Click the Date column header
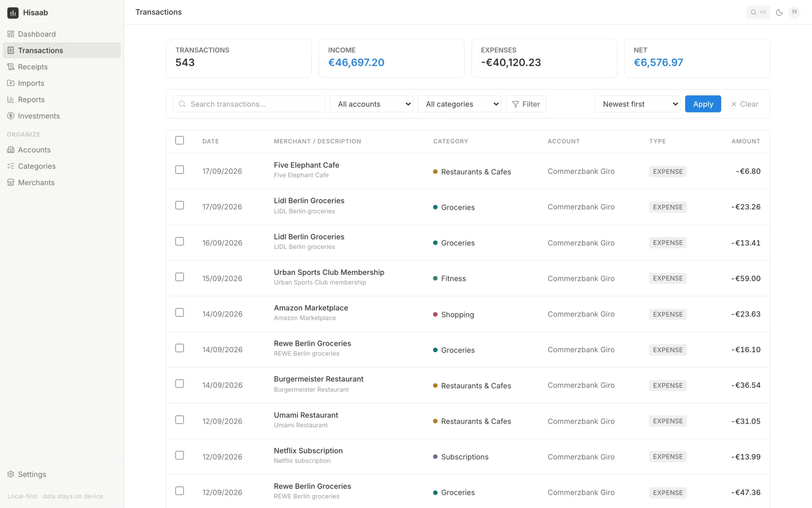The image size is (812, 508). tap(211, 141)
